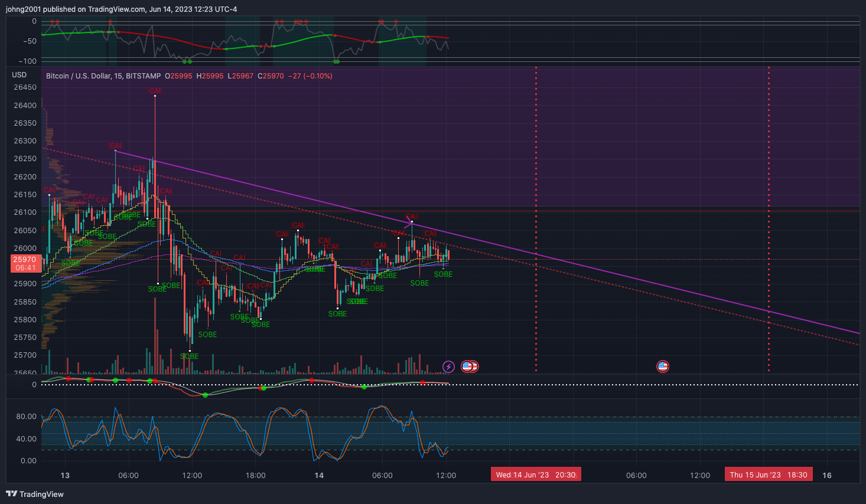Click the 16 date label on time axis
866x504 pixels.
coord(827,475)
